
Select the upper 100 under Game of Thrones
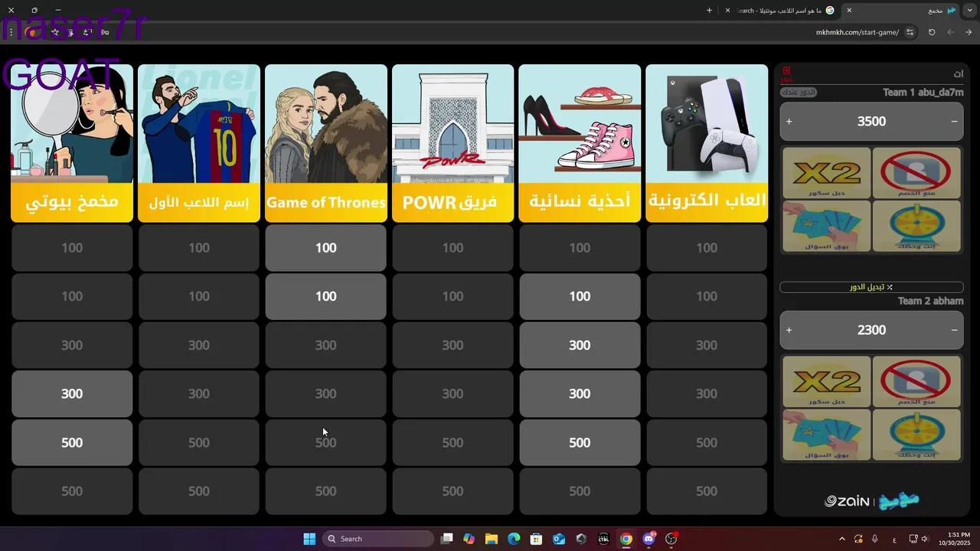point(325,247)
